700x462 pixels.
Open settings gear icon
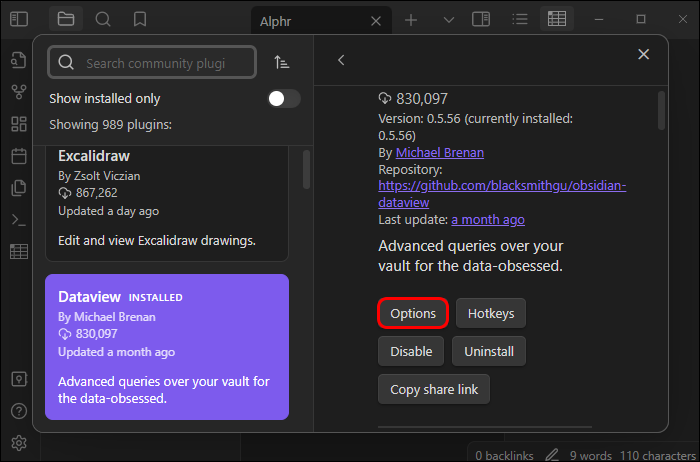(18, 443)
